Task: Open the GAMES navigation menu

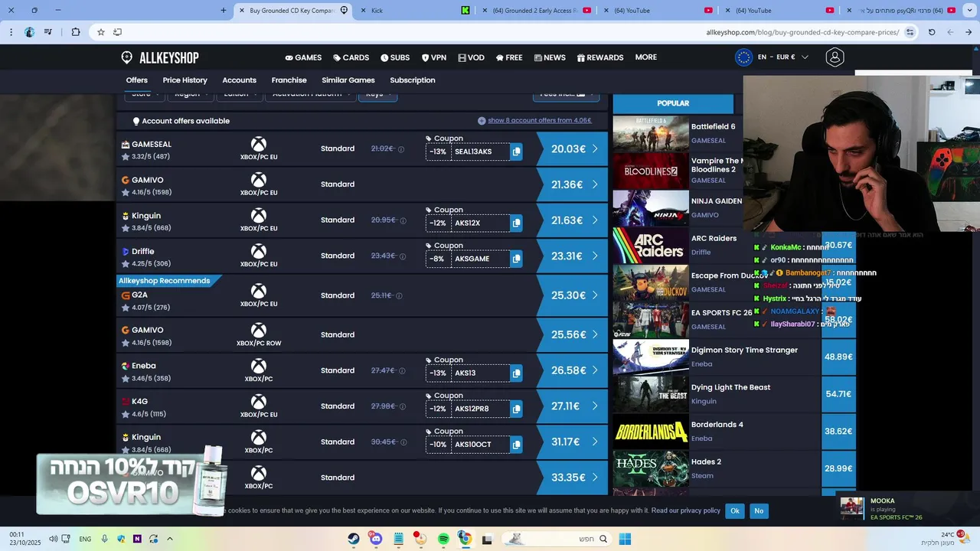Action: click(303, 57)
